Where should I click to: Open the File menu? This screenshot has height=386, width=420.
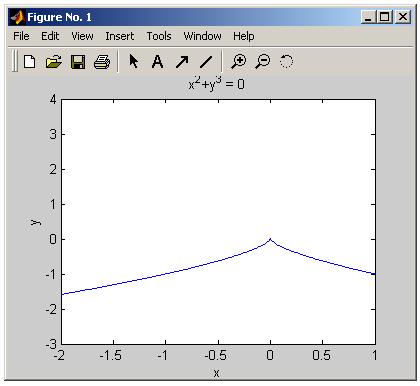click(21, 36)
